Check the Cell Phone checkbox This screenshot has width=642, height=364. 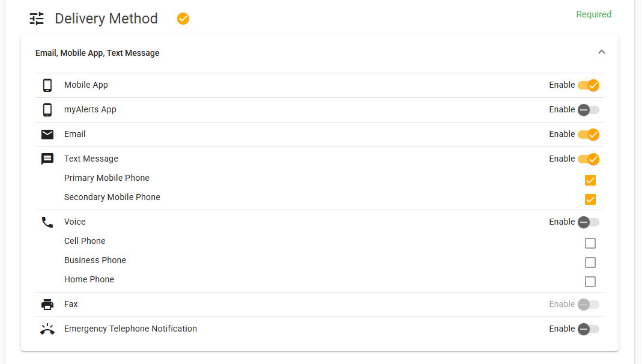[x=590, y=243]
